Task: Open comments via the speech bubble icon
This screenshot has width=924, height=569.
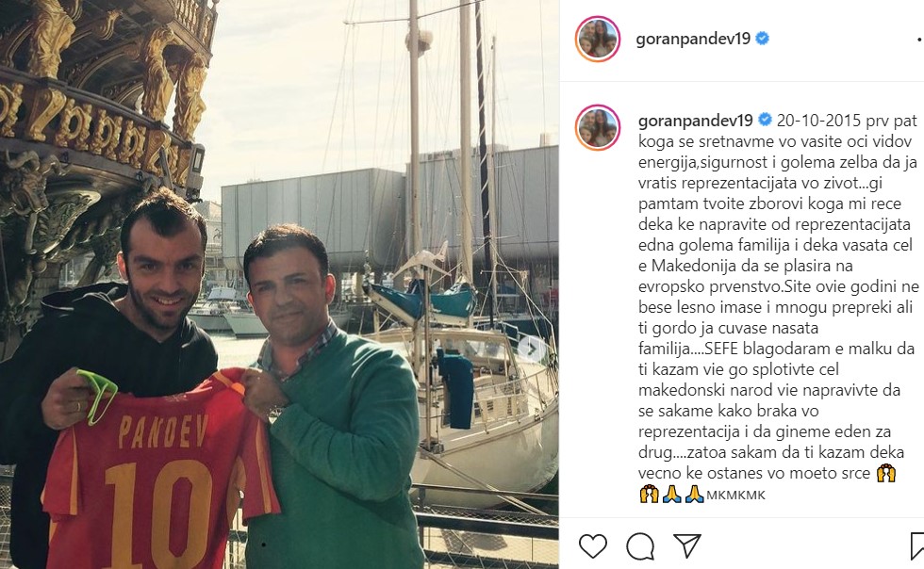Action: click(x=640, y=546)
